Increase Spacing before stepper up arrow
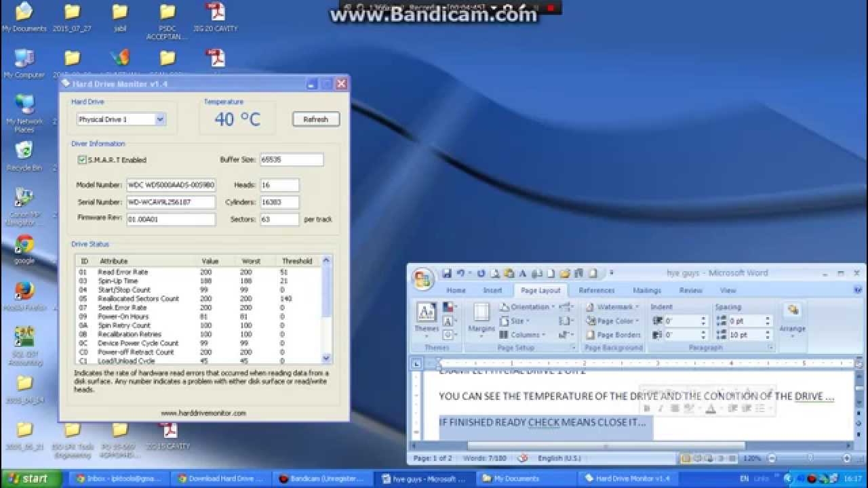Viewport: 868px width, 488px height. [768, 319]
